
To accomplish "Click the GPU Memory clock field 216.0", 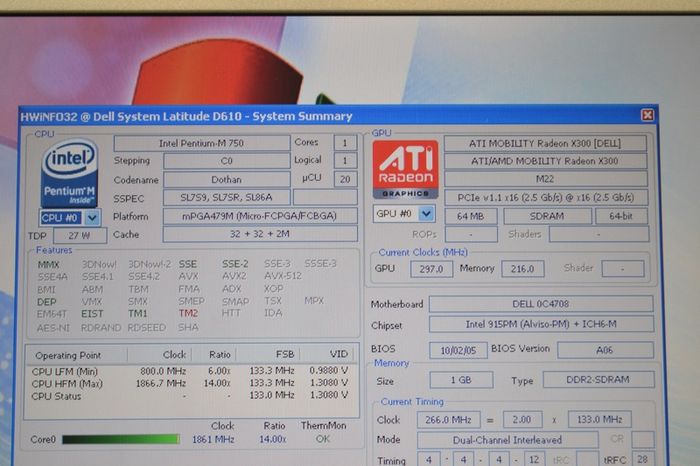I will click(x=522, y=269).
